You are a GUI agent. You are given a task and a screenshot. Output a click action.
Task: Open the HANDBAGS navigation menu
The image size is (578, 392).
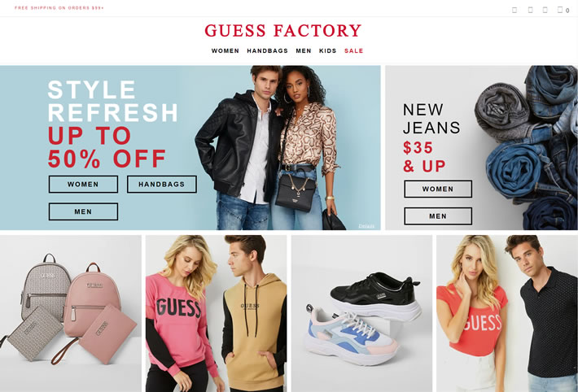click(267, 51)
